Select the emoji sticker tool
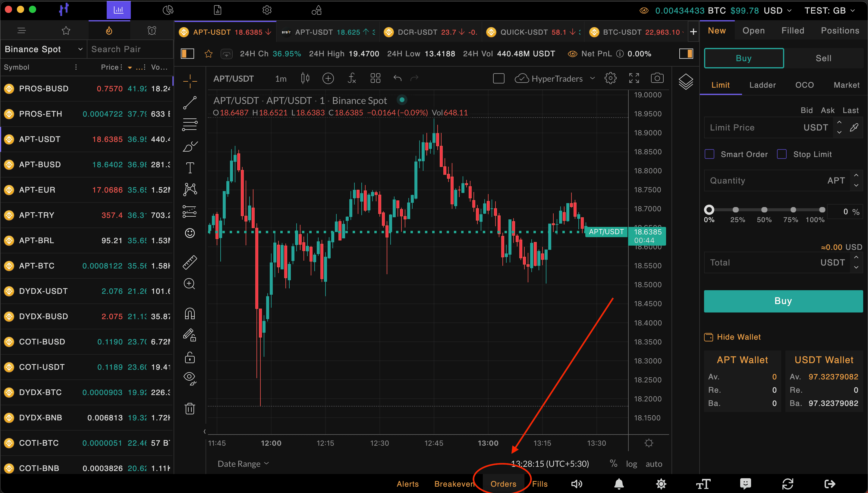This screenshot has width=868, height=493. click(190, 233)
